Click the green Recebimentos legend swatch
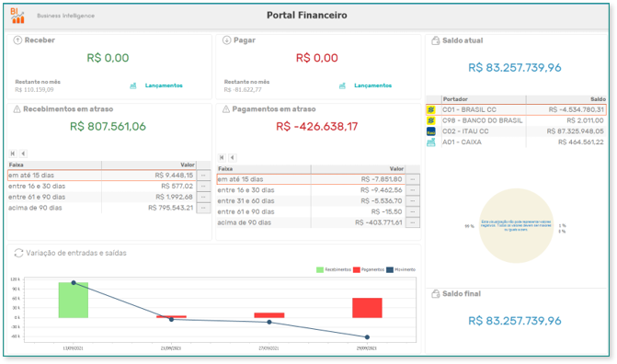 320,270
